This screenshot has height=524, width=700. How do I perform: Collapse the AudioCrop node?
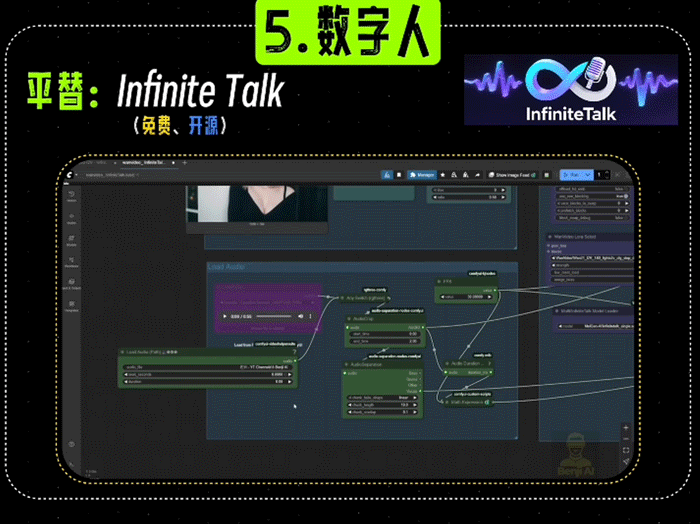[350, 319]
